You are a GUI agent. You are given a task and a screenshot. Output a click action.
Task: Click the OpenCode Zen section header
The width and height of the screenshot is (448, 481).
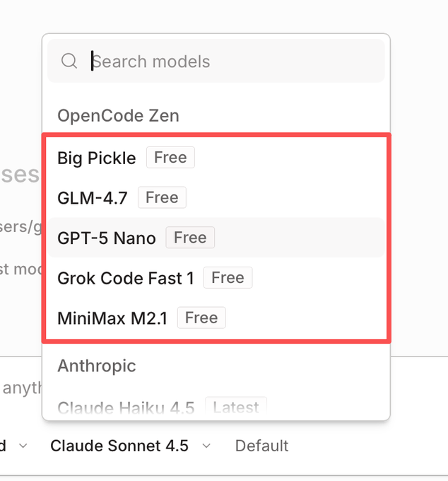[x=118, y=115]
